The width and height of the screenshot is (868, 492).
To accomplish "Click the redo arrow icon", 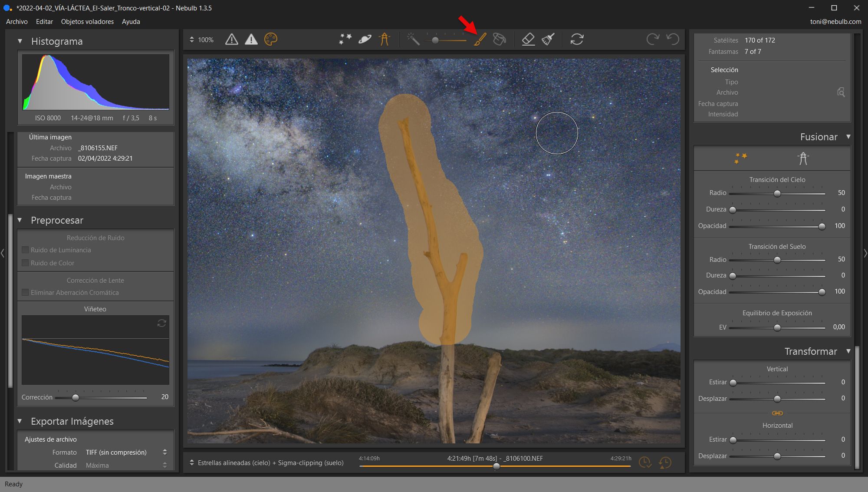I will click(x=653, y=40).
